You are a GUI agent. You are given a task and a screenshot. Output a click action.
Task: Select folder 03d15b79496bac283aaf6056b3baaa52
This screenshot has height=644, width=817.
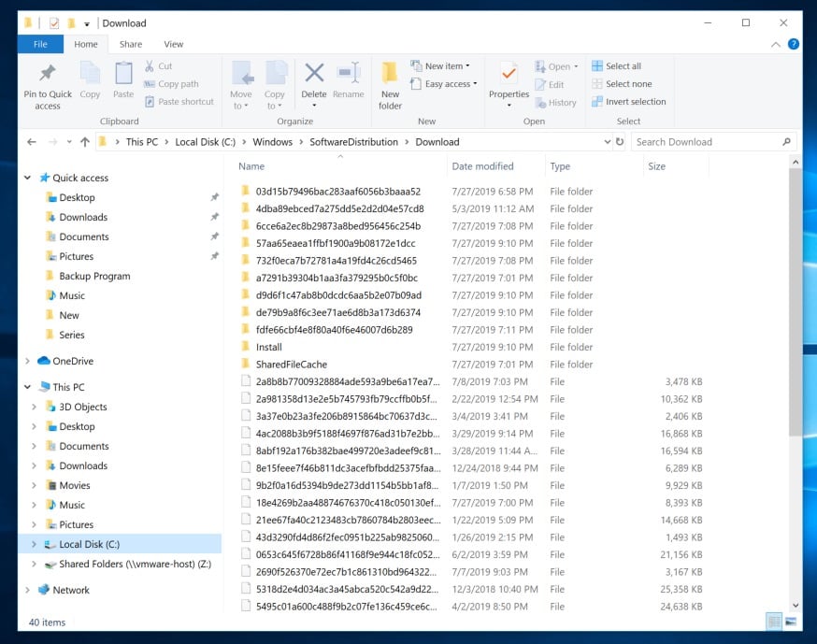(338, 192)
